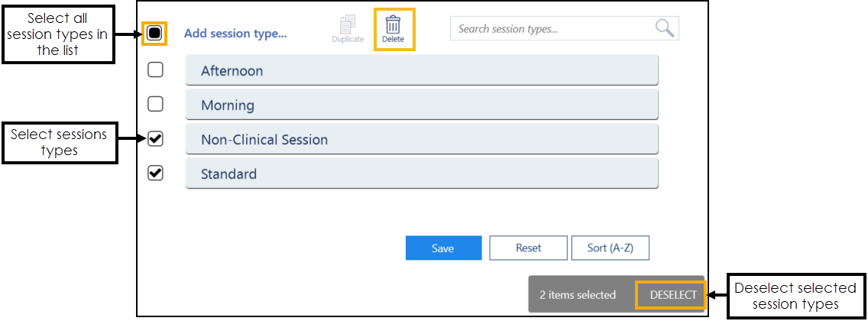
Task: Click the Duplicate session type icon
Action: click(348, 24)
